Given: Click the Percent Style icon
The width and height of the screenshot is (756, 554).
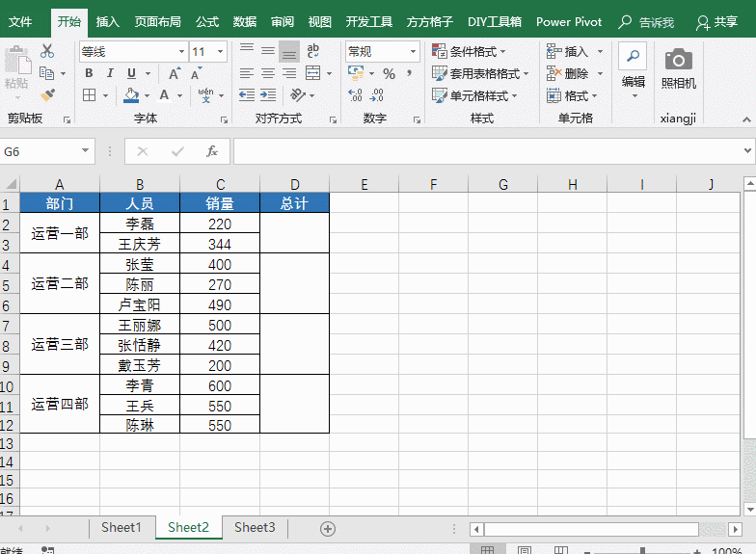Looking at the screenshot, I should [x=389, y=73].
